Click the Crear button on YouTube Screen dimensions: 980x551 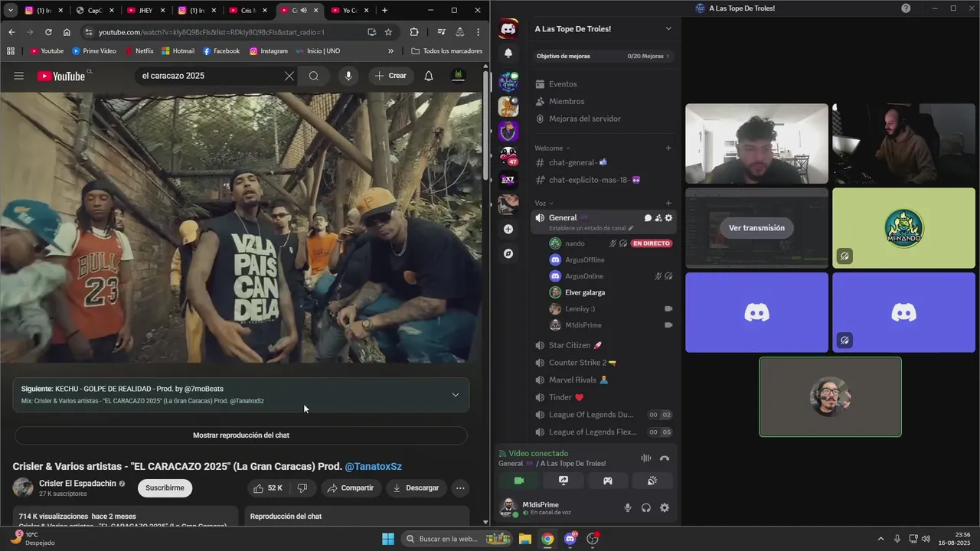coord(391,76)
